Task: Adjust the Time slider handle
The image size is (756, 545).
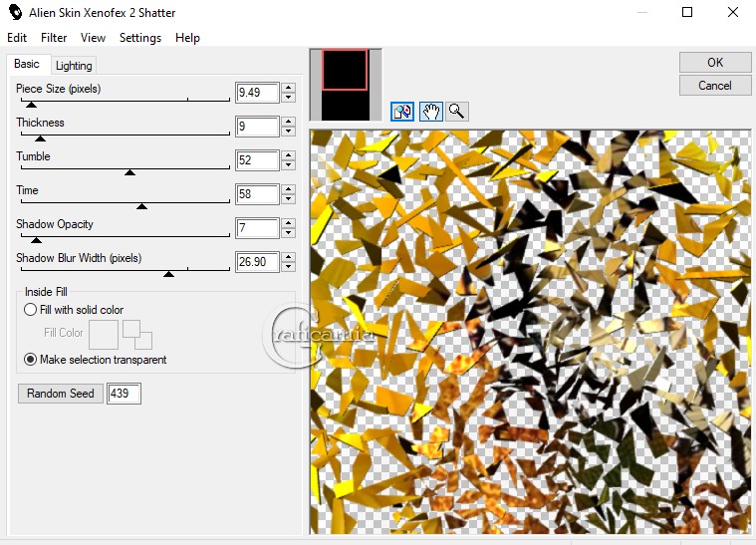Action: [x=141, y=206]
